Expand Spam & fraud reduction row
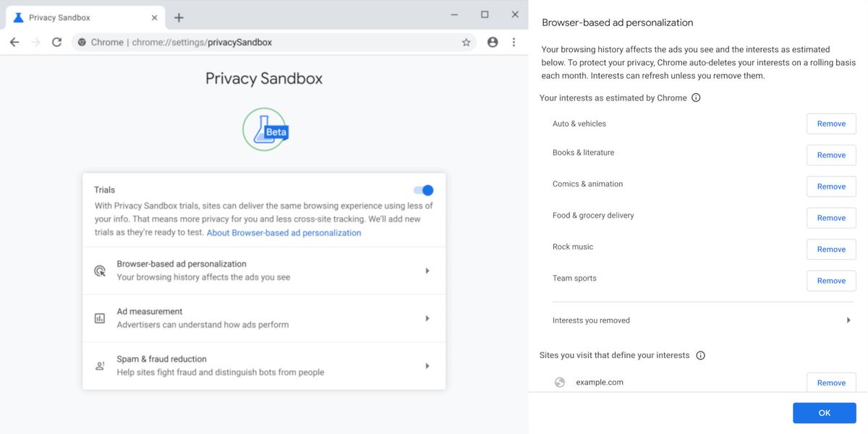 pyautogui.click(x=264, y=366)
